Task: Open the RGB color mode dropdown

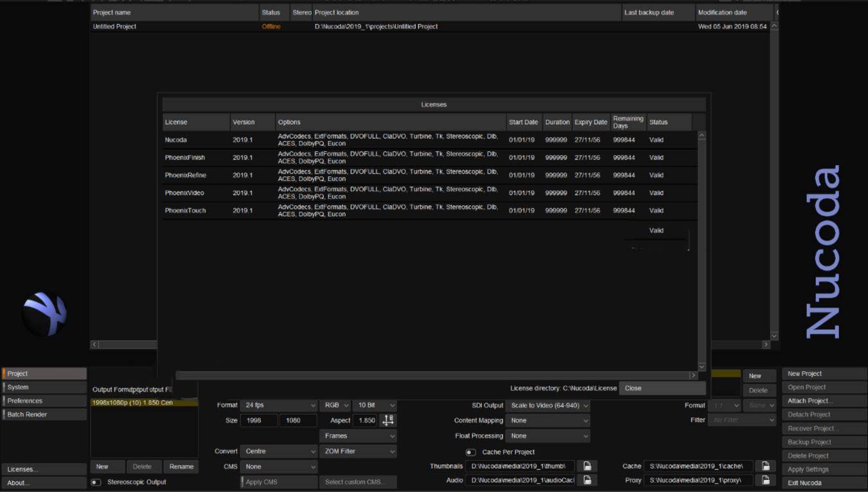Action: click(335, 406)
